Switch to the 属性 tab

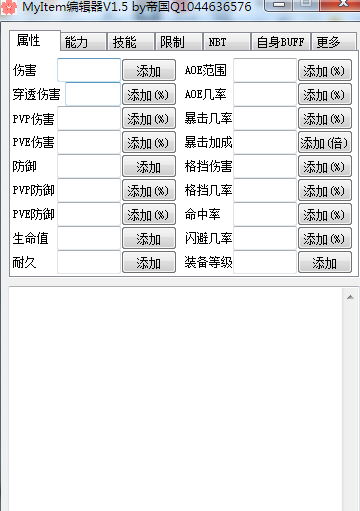click(x=35, y=41)
